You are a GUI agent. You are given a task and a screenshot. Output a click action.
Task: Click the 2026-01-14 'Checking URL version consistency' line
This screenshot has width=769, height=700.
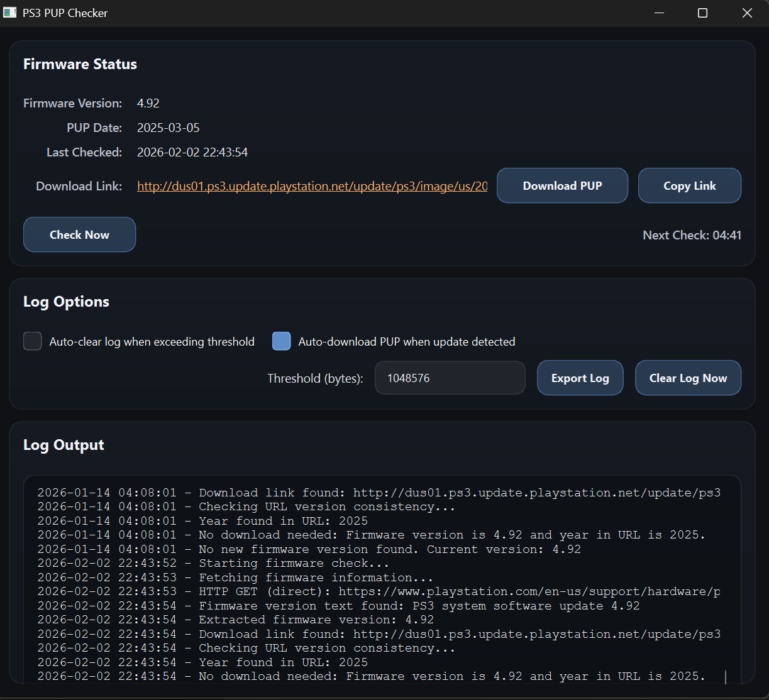tap(246, 506)
